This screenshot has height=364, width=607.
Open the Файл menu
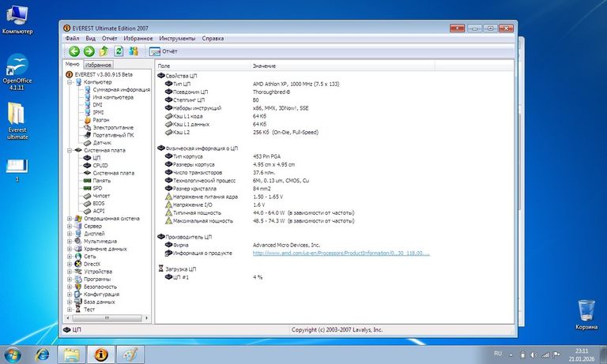click(x=72, y=39)
